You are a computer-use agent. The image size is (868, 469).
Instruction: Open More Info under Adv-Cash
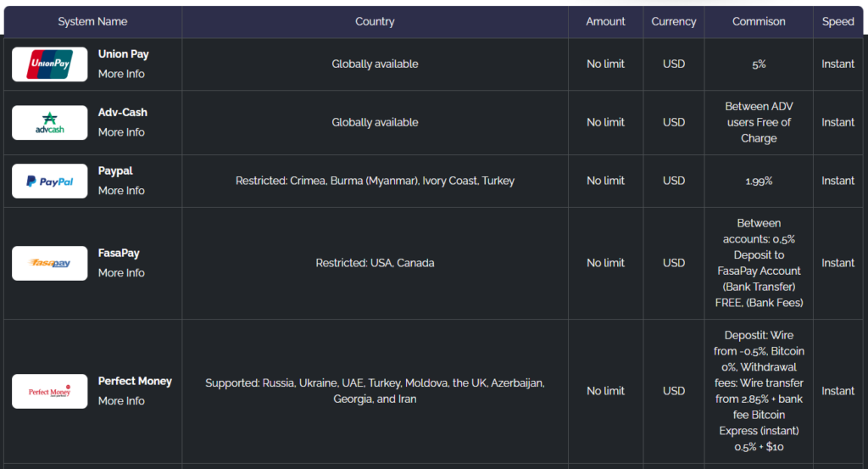tap(121, 132)
